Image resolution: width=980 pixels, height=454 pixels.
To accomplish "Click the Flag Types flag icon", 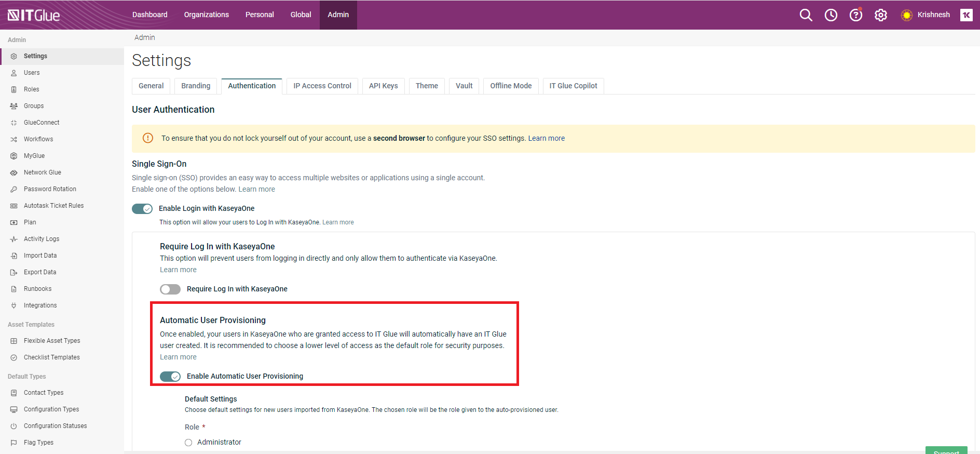I will [14, 443].
